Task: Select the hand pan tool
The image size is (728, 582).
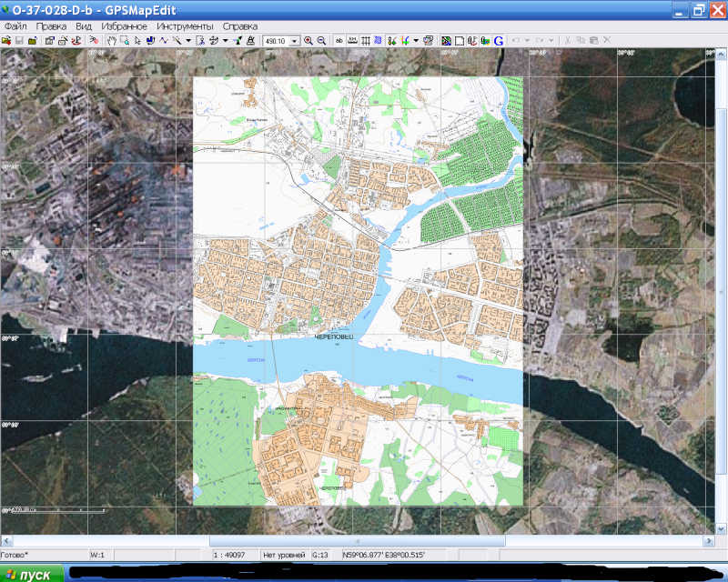Action: (112, 41)
